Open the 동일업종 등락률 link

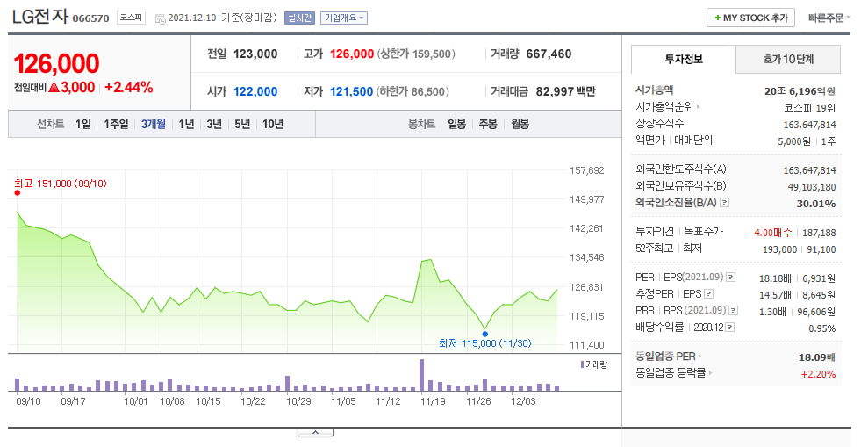tap(674, 373)
